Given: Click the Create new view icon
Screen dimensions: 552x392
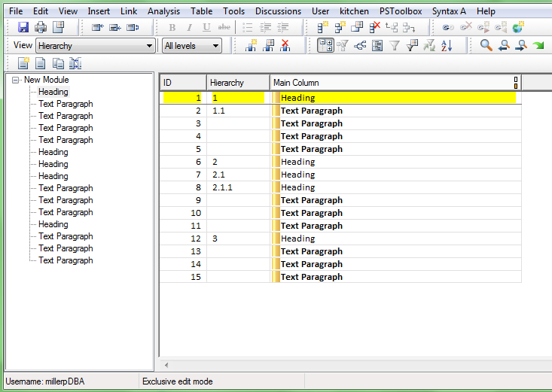Looking at the screenshot, I should point(251,45).
